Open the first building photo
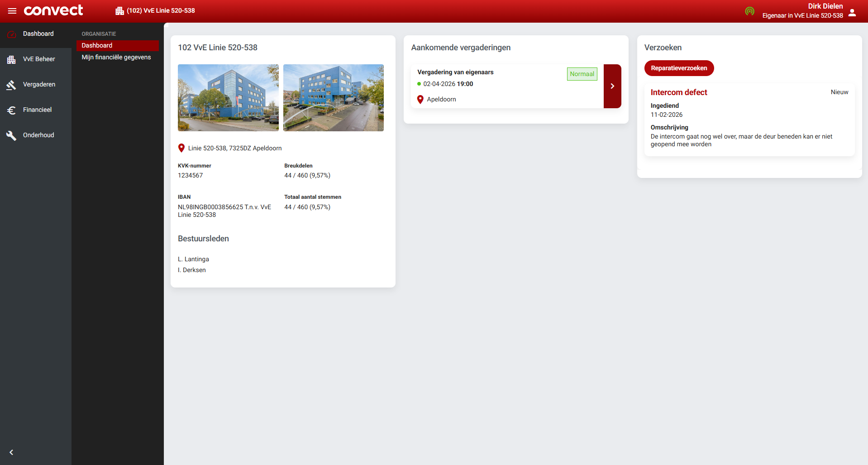The height and width of the screenshot is (465, 868). tap(228, 98)
